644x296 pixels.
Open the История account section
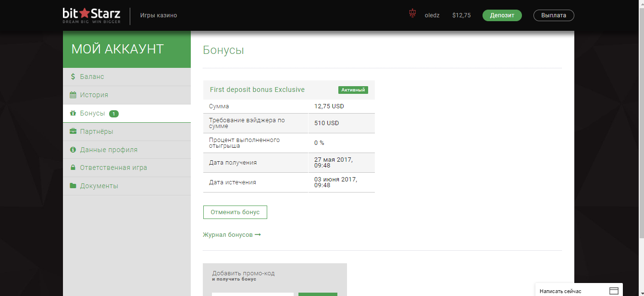click(94, 95)
